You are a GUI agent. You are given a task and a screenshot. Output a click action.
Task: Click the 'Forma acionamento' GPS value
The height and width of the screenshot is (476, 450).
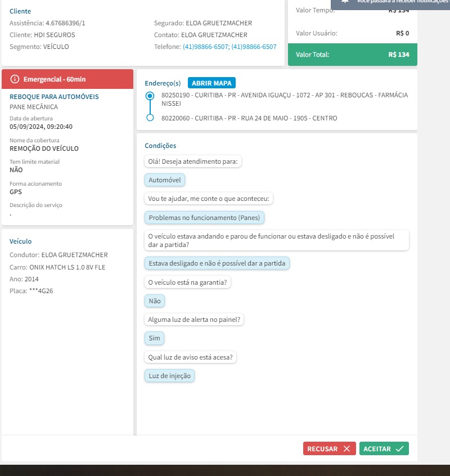tap(16, 192)
